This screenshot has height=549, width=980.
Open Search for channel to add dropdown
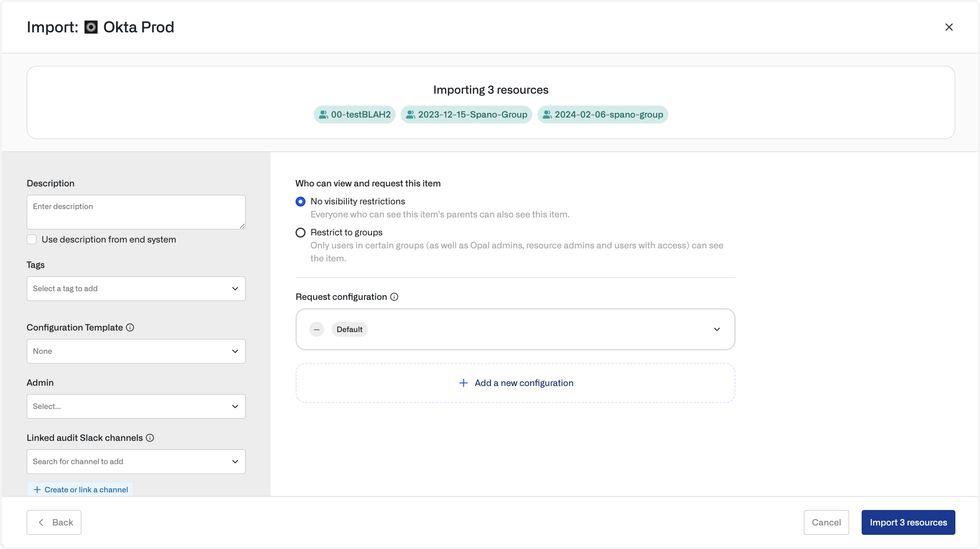pyautogui.click(x=136, y=462)
